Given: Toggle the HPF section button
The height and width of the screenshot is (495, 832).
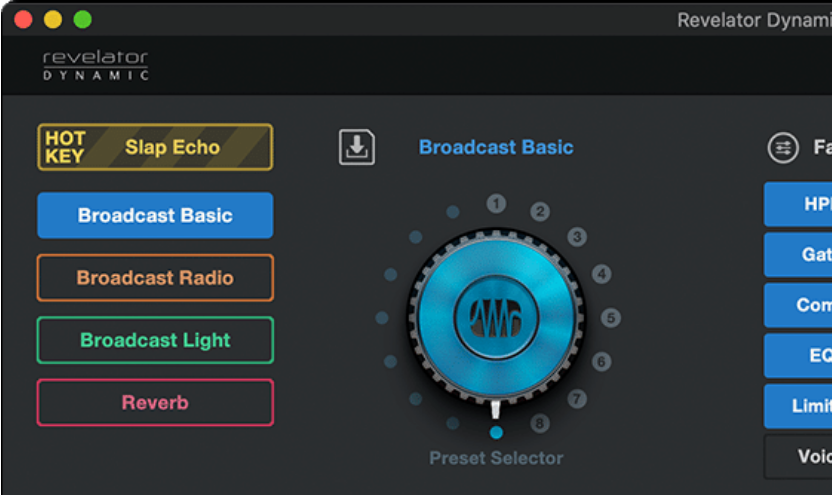Looking at the screenshot, I should 800,204.
